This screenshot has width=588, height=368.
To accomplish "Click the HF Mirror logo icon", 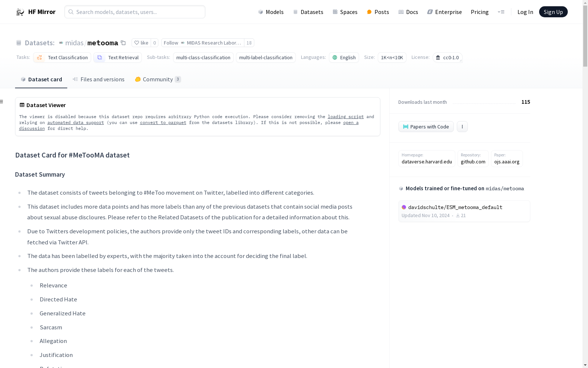I will pyautogui.click(x=20, y=12).
